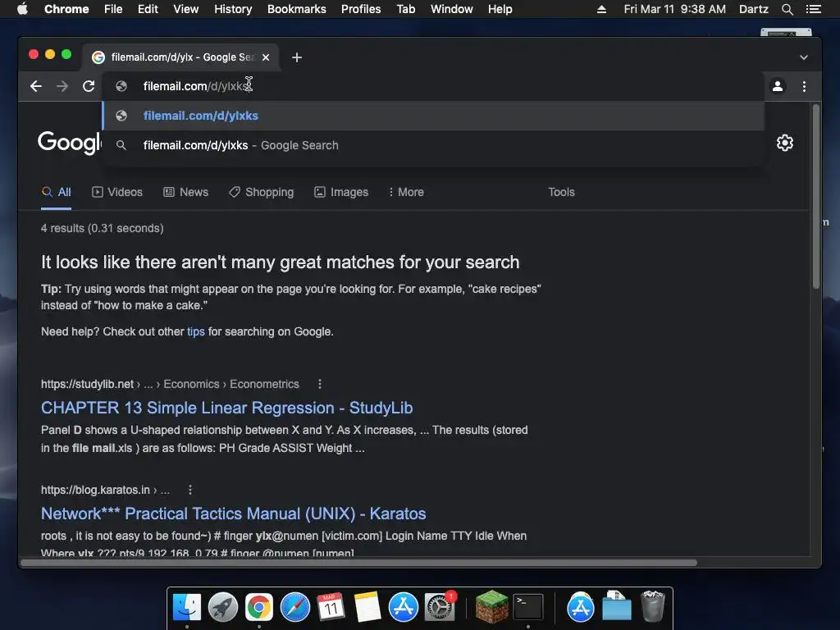Select the filemail.com/d/ylxks URL suggestion
840x630 pixels.
pyautogui.click(x=433, y=116)
